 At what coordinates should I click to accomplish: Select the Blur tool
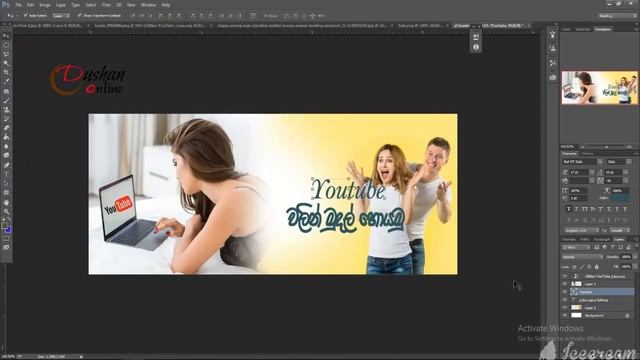(x=6, y=146)
